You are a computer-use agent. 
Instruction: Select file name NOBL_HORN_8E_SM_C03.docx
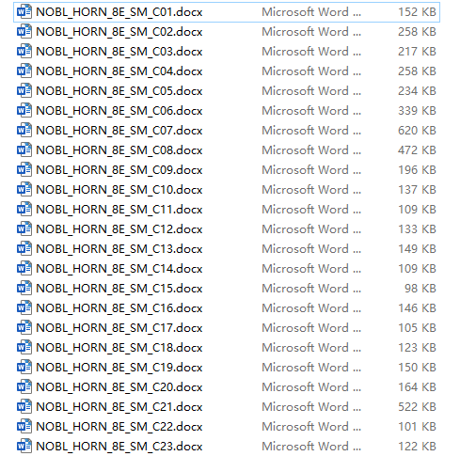[x=119, y=52]
